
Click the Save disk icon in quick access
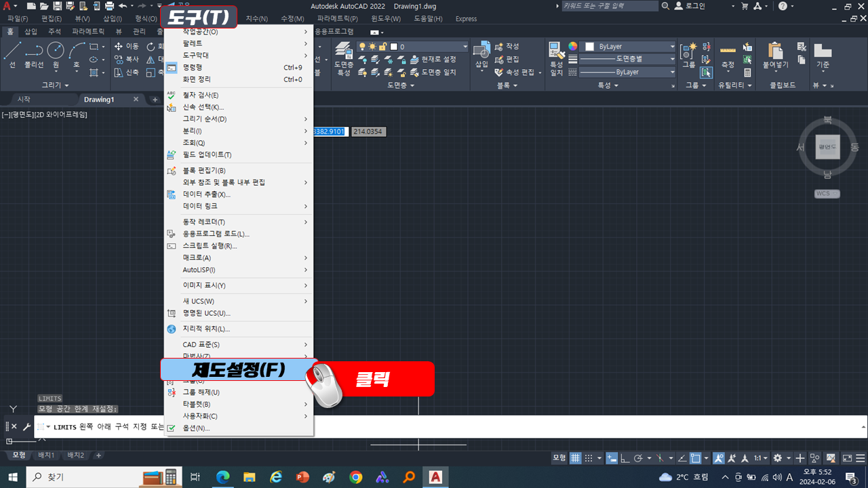coord(56,6)
